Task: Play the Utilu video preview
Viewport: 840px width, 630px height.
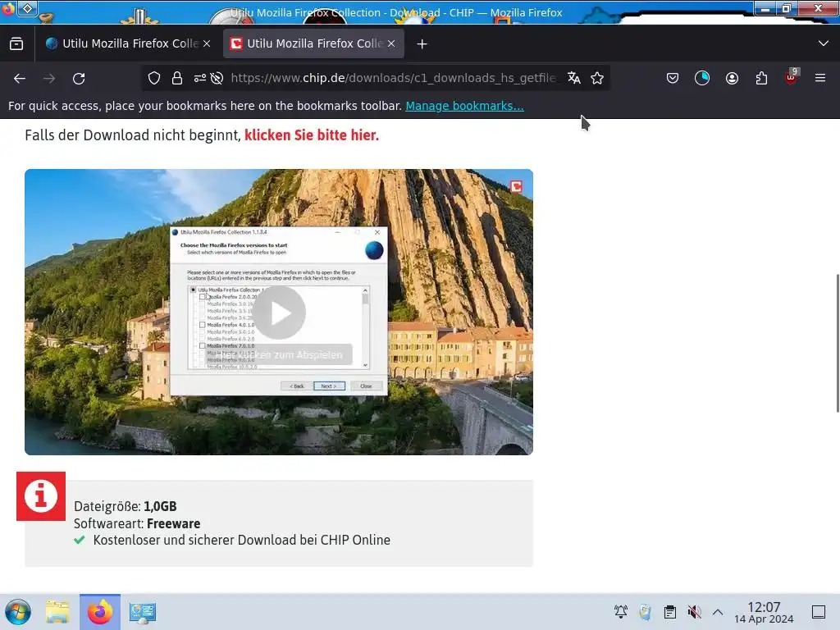Action: point(279,313)
